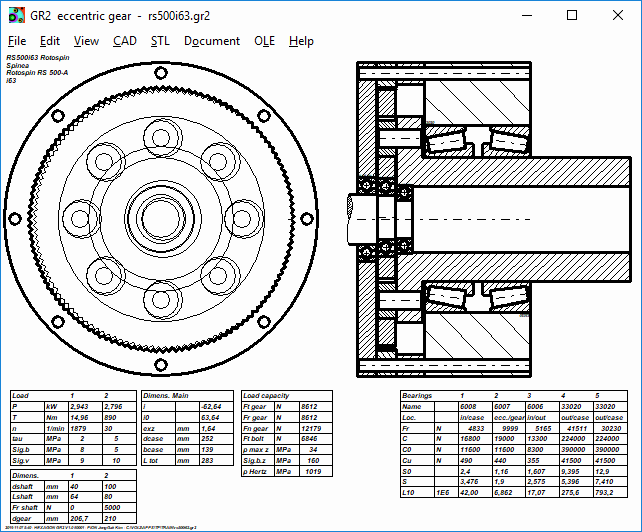Viewport: 642px width, 532px height.
Task: Open the CAD menu
Action: click(125, 41)
